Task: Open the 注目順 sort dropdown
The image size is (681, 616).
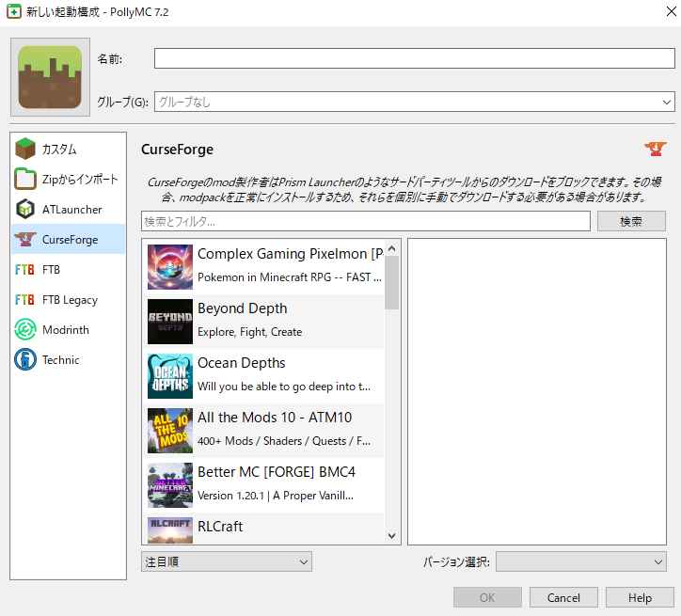Action: pyautogui.click(x=227, y=561)
